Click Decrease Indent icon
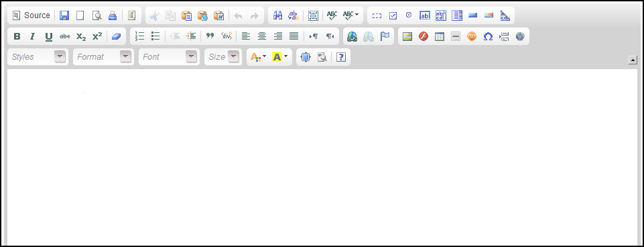The height and width of the screenshot is (247, 644). tap(175, 36)
